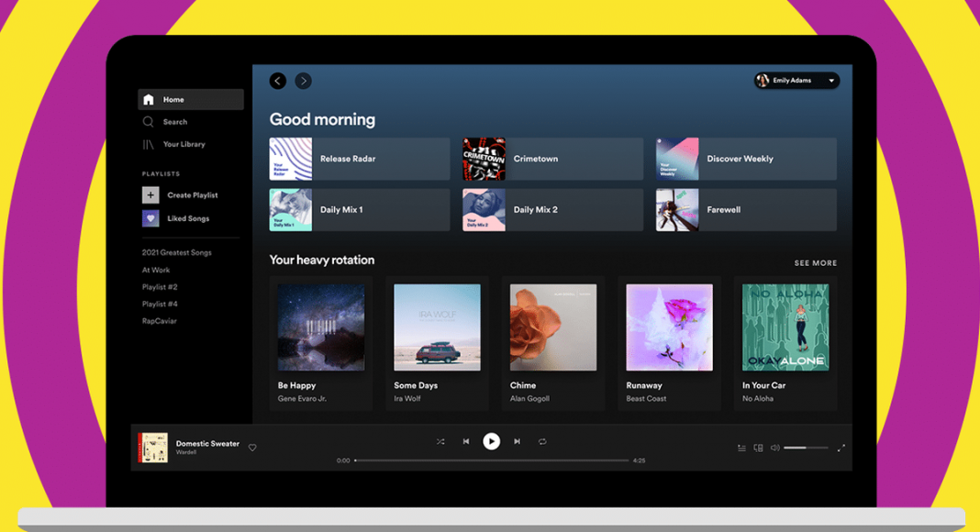Skip to the next track
Screen dimensions: 980x532
pos(517,441)
